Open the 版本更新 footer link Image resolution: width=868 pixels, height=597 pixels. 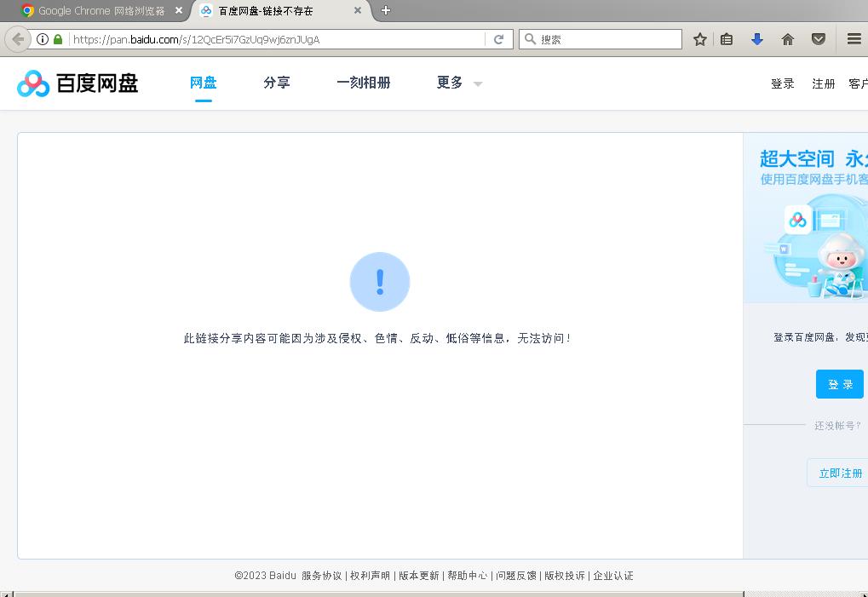coord(418,576)
